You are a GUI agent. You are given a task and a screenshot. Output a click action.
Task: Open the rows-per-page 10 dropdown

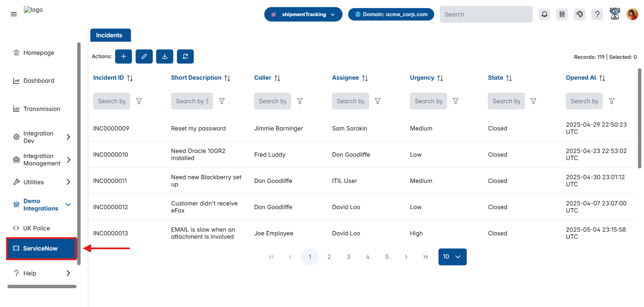(x=452, y=257)
